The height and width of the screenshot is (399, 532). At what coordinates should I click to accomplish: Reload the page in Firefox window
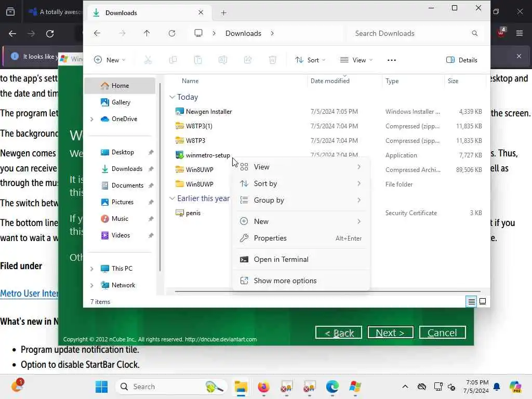tap(50, 34)
